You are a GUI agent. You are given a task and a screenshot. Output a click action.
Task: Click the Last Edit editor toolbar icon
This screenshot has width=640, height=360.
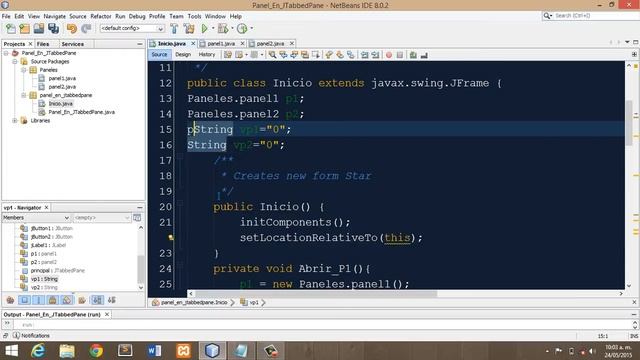[x=228, y=55]
